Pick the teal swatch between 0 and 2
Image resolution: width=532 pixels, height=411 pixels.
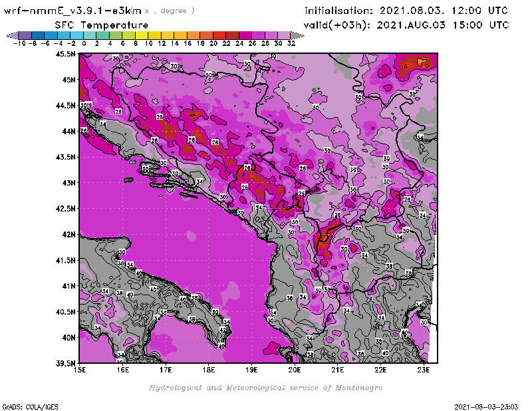(90, 36)
